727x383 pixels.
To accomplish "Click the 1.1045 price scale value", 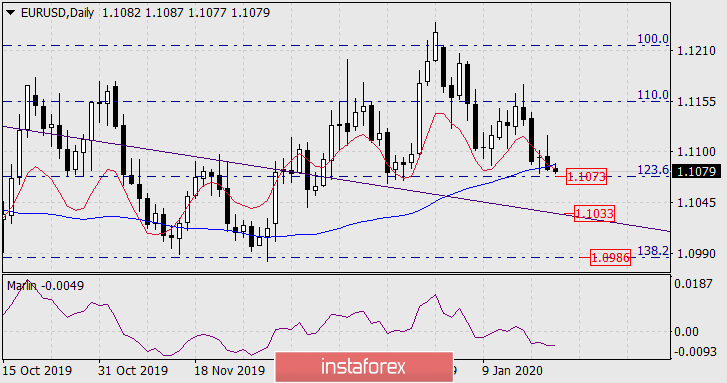I will coord(696,203).
